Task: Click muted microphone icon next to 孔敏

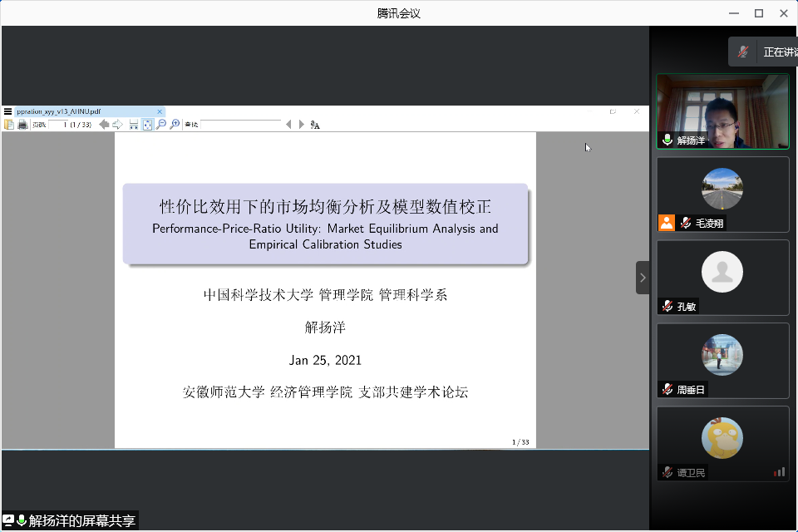Action: [x=667, y=307]
